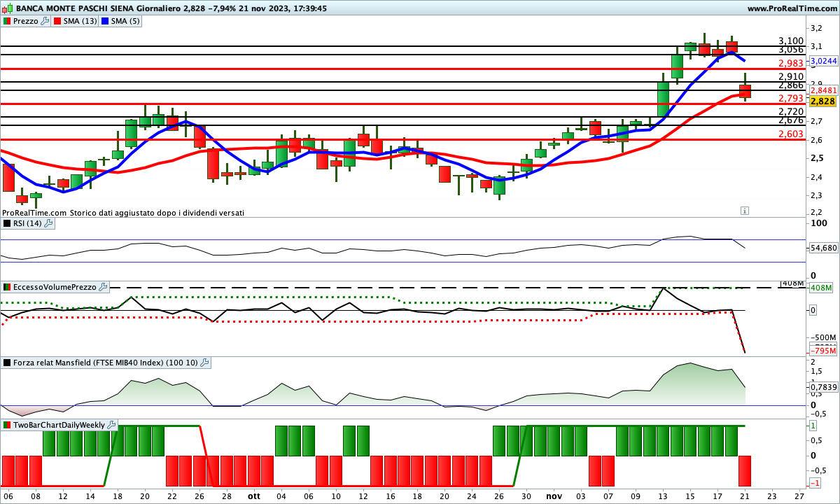Click the date label 21 on the time axis

pyautogui.click(x=745, y=496)
